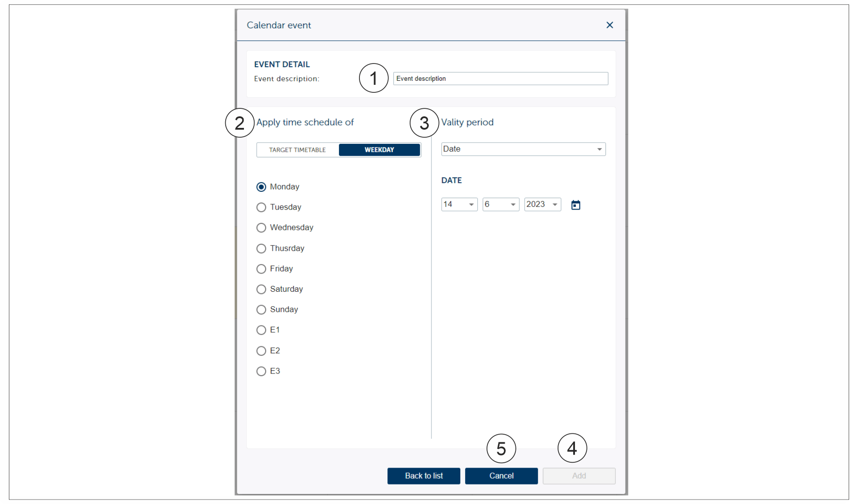The height and width of the screenshot is (504, 850).
Task: Click the 'DATE' section label
Action: click(x=451, y=180)
